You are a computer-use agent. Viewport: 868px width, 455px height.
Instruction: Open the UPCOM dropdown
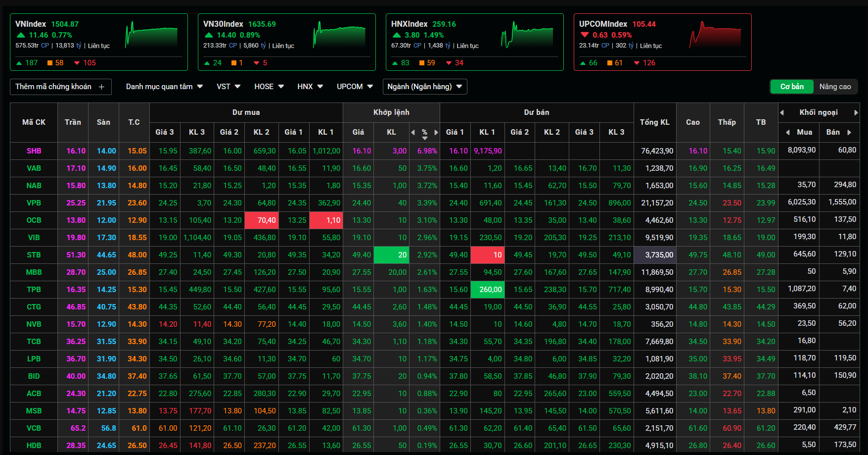[355, 87]
